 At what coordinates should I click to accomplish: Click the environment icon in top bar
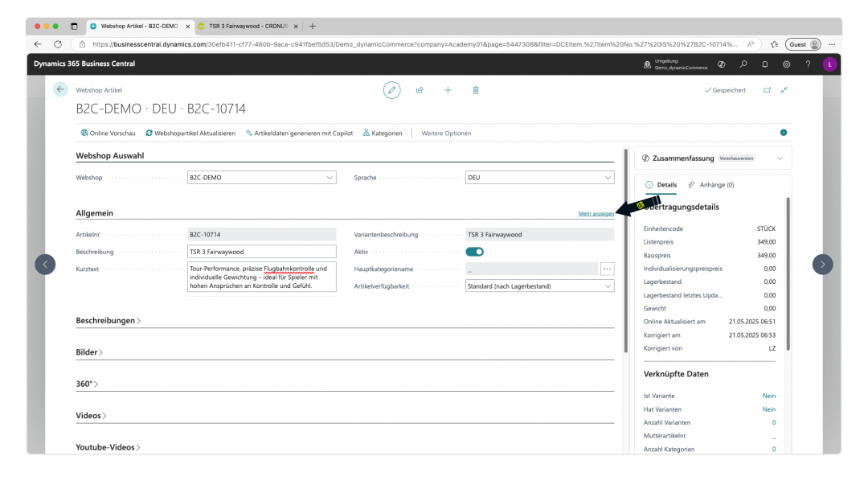click(x=647, y=64)
